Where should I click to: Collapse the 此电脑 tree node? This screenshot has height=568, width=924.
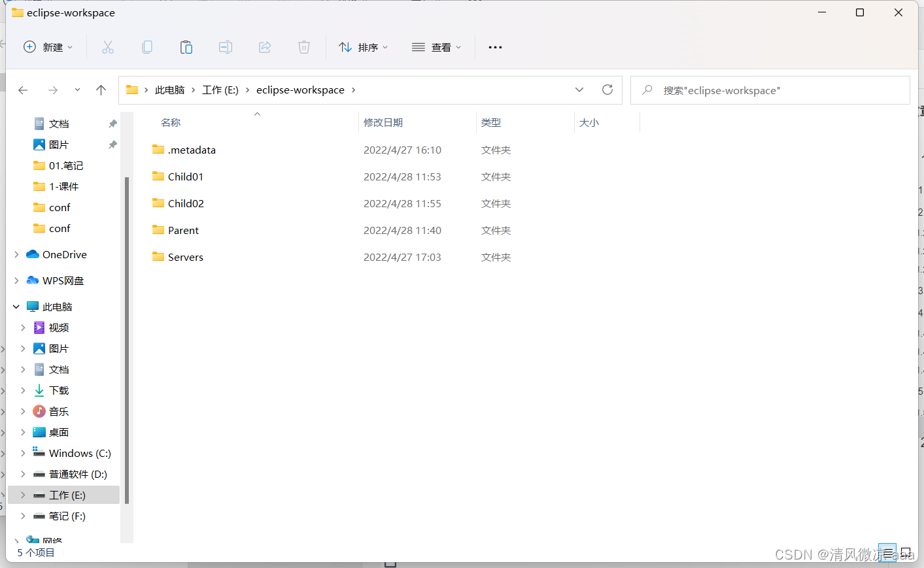coord(16,307)
